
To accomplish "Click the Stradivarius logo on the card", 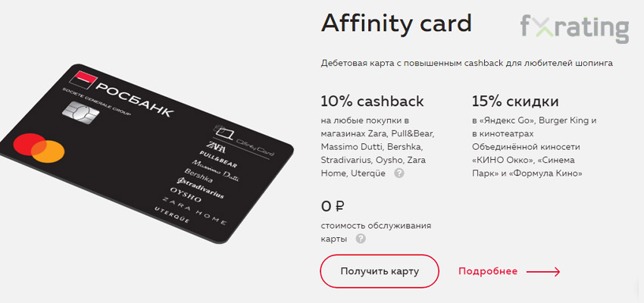I will [200, 187].
